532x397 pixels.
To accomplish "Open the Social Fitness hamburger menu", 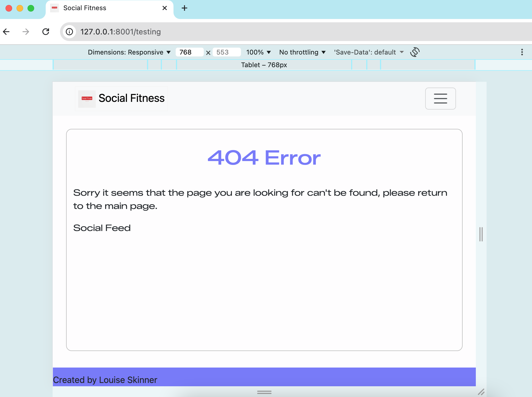I will (440, 98).
